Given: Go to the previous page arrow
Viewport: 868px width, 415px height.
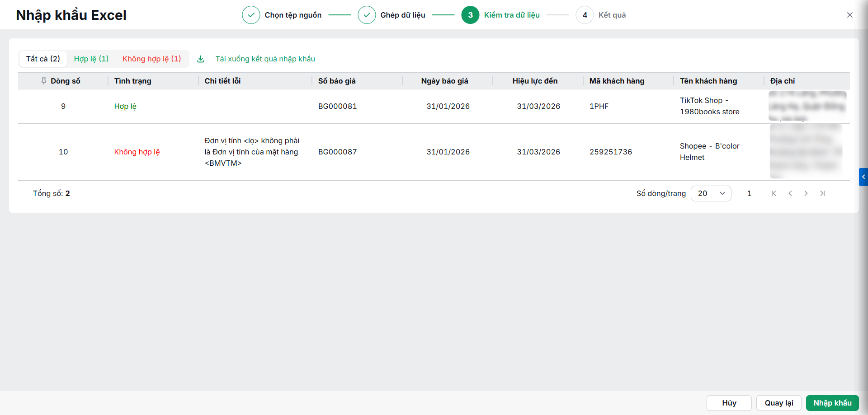Looking at the screenshot, I should click(790, 193).
